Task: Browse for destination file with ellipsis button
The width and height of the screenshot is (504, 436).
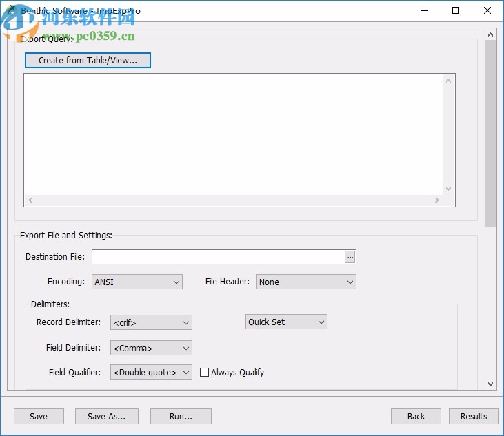Action: 350,257
